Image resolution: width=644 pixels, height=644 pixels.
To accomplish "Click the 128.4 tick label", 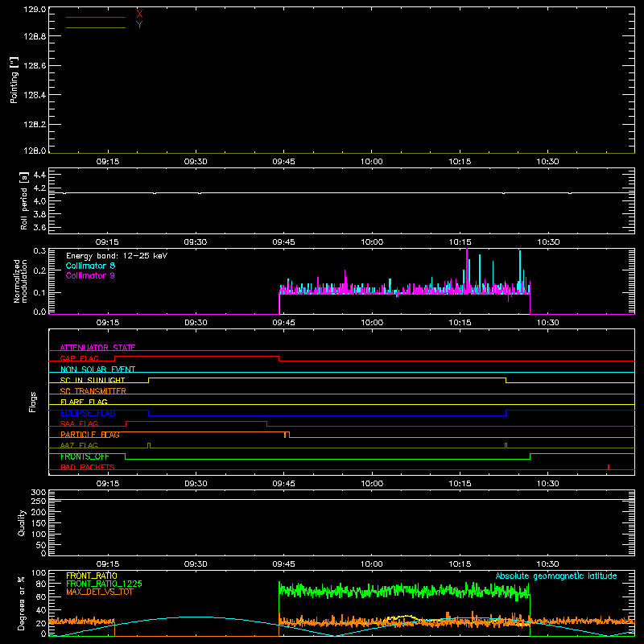I will [35, 95].
